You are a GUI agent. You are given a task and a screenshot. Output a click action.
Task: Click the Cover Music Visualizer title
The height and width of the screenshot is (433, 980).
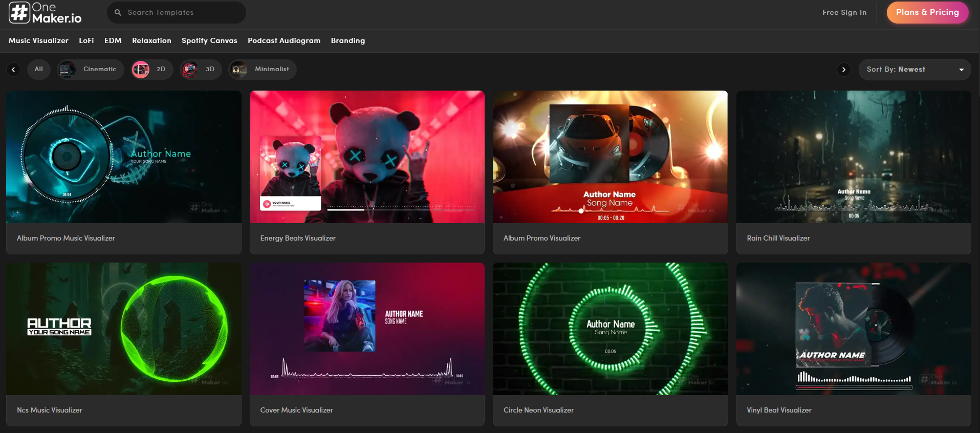point(297,410)
